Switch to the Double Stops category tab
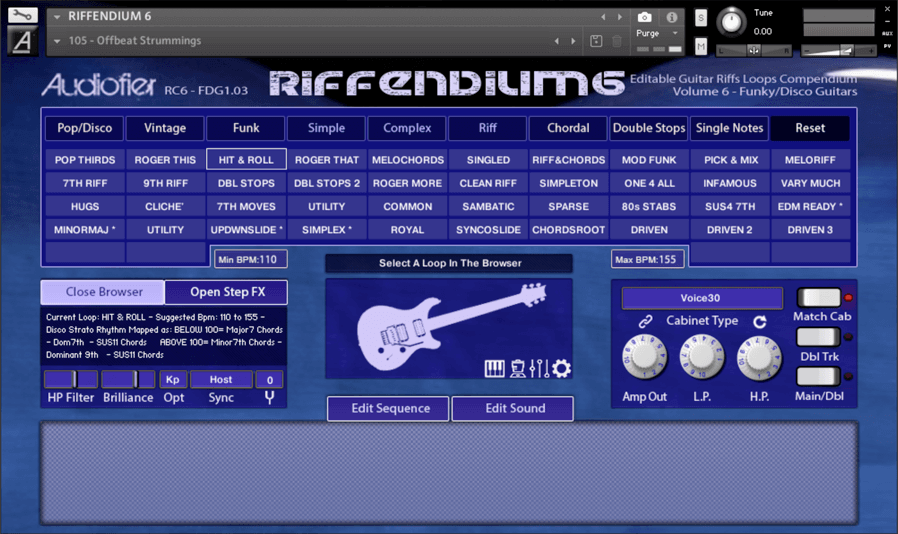The width and height of the screenshot is (898, 534). [x=649, y=128]
